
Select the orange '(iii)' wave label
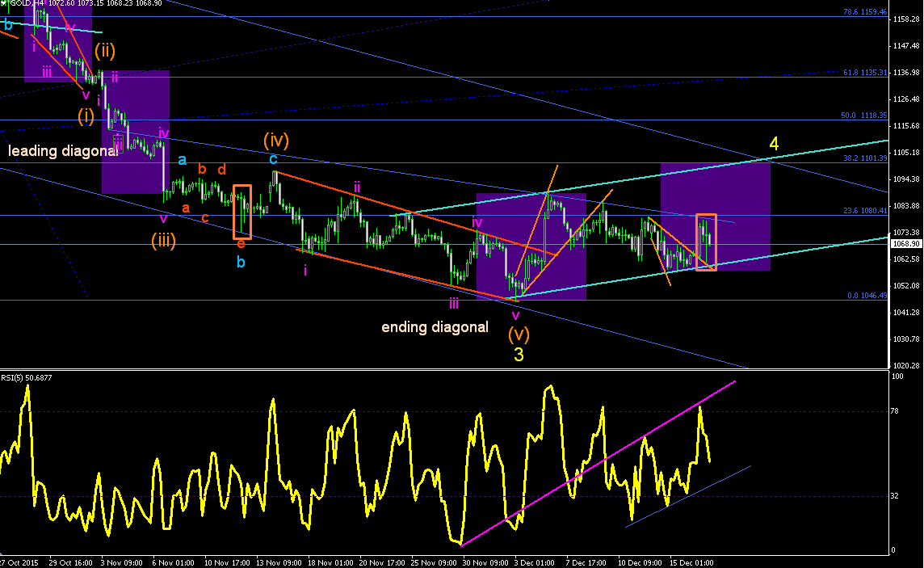pos(163,241)
